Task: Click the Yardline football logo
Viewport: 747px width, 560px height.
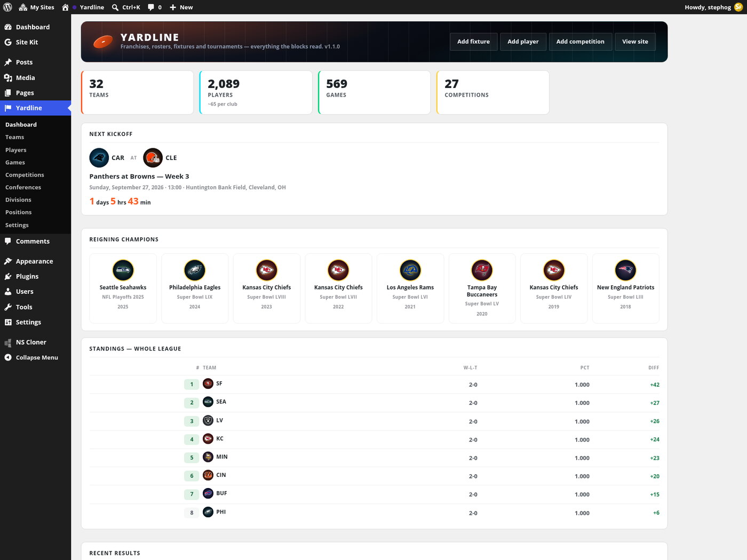Action: (x=103, y=42)
